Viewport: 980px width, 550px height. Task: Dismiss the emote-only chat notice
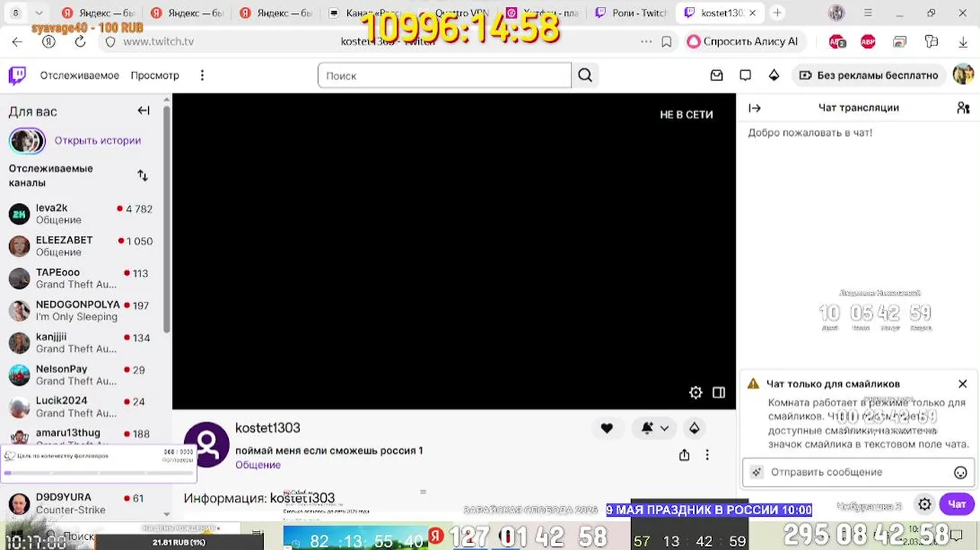tap(962, 383)
